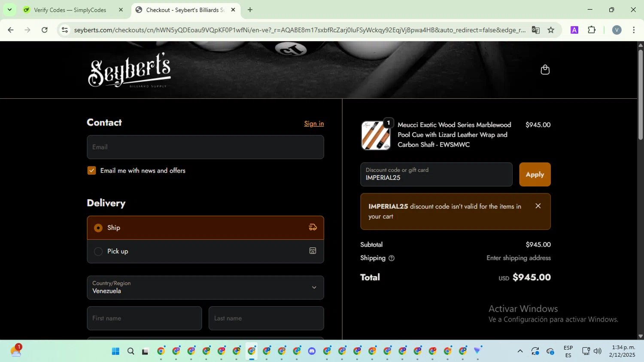Viewport: 644px width, 362px height.
Task: View site information icon in address bar
Action: (x=65, y=30)
